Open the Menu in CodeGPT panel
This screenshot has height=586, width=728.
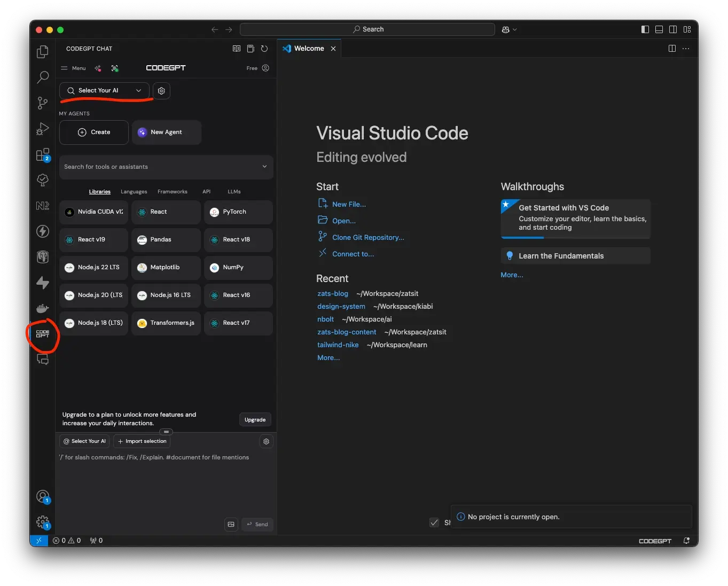pyautogui.click(x=73, y=68)
